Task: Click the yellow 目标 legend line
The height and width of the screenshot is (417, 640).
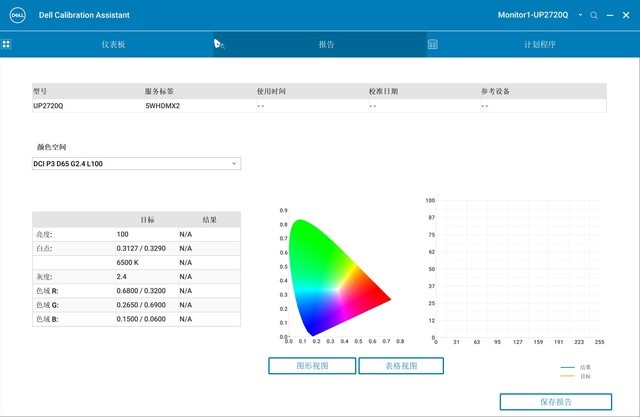Action: (567, 376)
